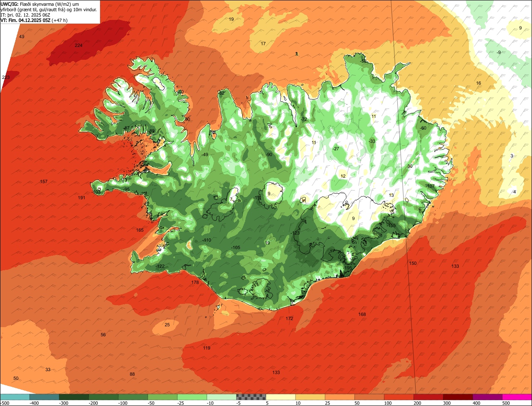This screenshot has width=532, height=406.
Task: Click the pale yellow legend swatch between 5 and 10
Action: [281, 396]
